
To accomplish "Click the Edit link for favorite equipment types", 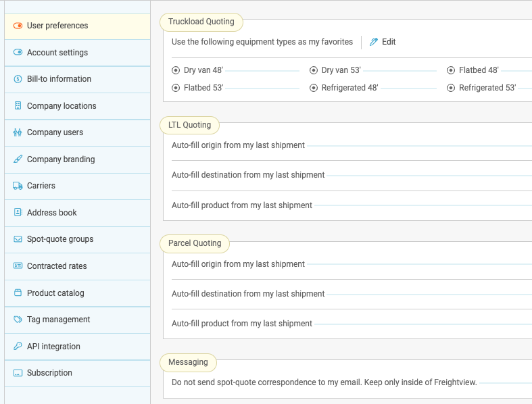I will [x=389, y=42].
